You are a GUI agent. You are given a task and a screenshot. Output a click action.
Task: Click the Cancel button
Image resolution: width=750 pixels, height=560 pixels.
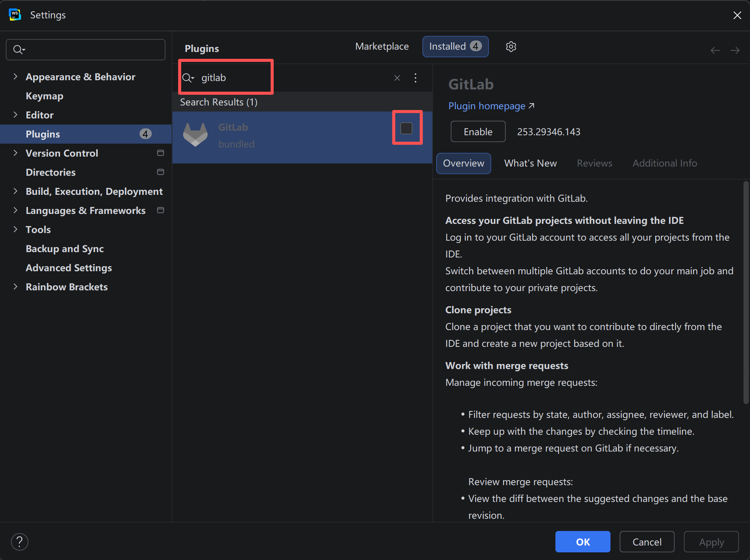[647, 542]
